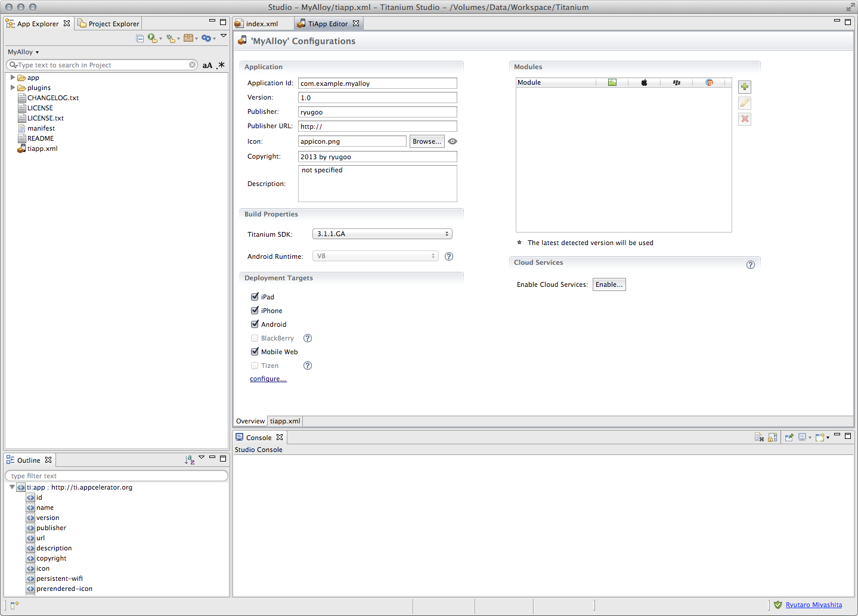Toggle case-sensitive search aA icon
Image resolution: width=858 pixels, height=616 pixels.
(207, 66)
